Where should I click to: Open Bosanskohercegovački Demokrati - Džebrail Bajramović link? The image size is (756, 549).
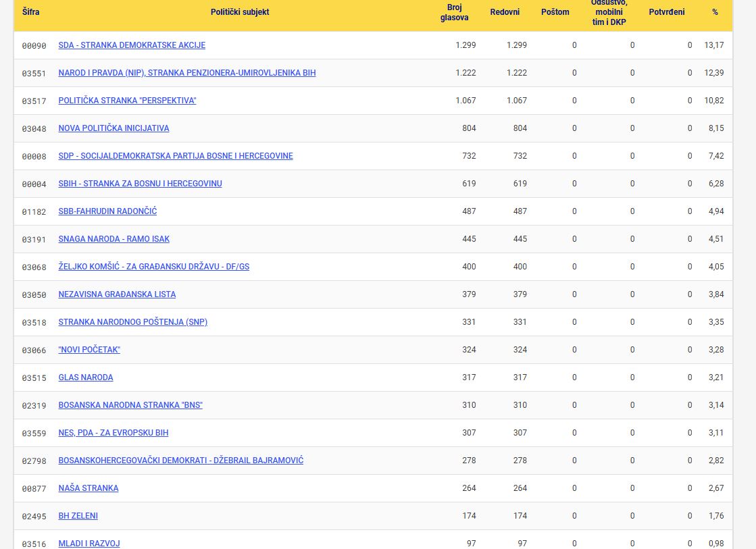pos(181,461)
